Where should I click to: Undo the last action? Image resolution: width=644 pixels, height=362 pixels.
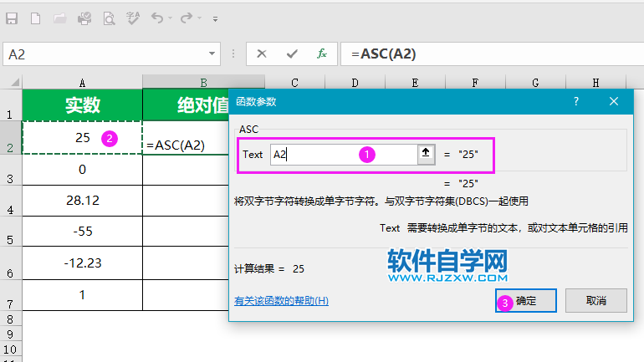[x=156, y=18]
